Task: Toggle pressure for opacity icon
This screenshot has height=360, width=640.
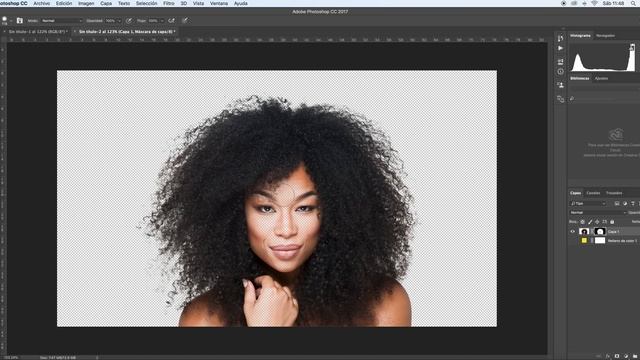Action: point(129,20)
